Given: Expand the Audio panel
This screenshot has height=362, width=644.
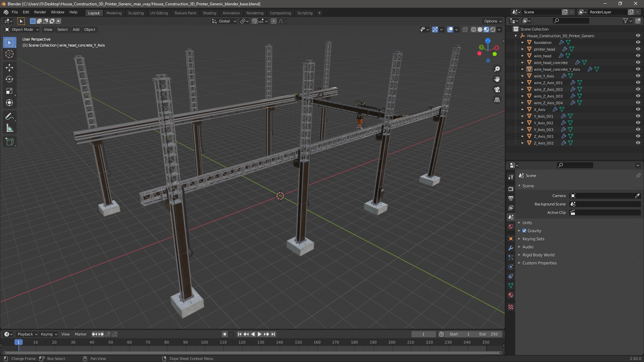Looking at the screenshot, I should pyautogui.click(x=528, y=247).
